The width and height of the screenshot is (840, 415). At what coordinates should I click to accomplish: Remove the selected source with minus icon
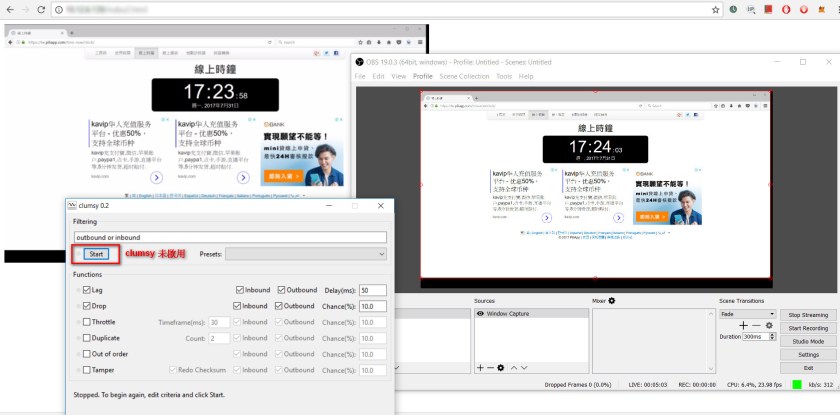tap(491, 367)
